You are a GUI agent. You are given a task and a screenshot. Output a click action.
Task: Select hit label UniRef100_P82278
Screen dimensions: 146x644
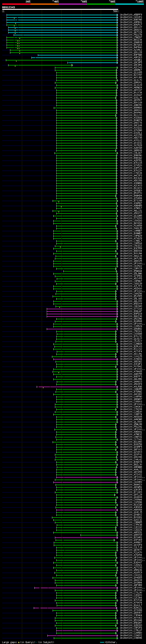131,35
